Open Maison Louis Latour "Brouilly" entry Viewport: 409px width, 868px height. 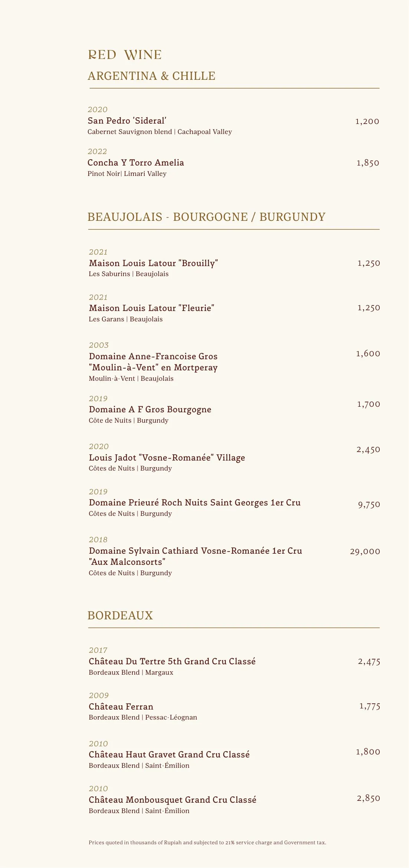tap(153, 263)
